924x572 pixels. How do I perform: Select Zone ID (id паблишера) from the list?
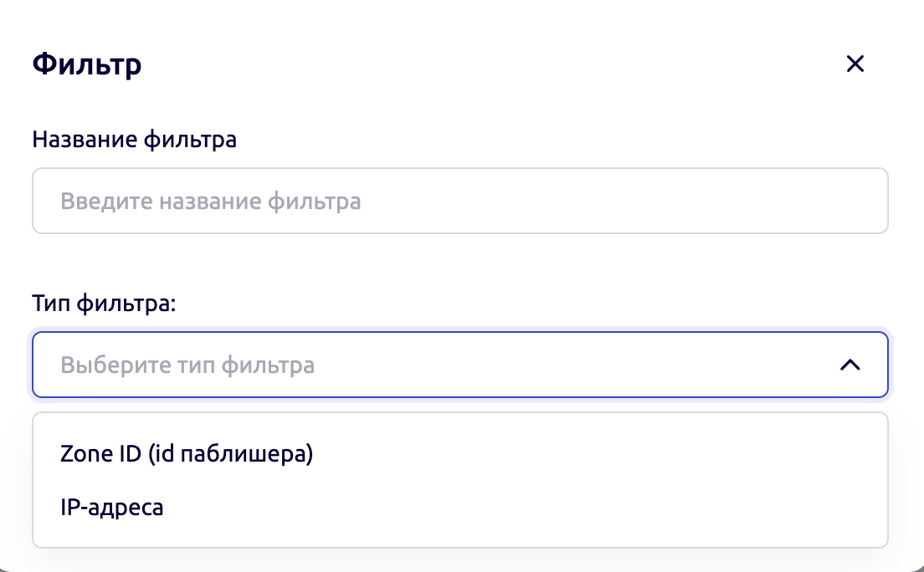coord(186,453)
